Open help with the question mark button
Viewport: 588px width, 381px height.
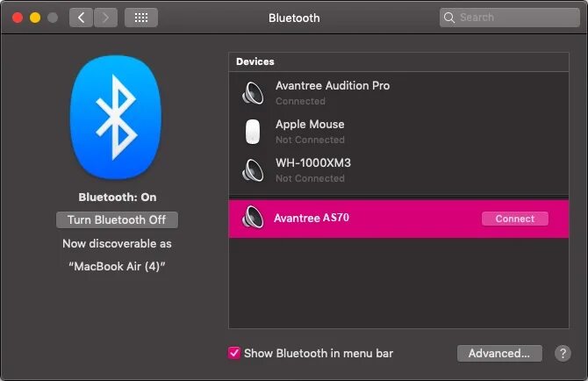[563, 353]
